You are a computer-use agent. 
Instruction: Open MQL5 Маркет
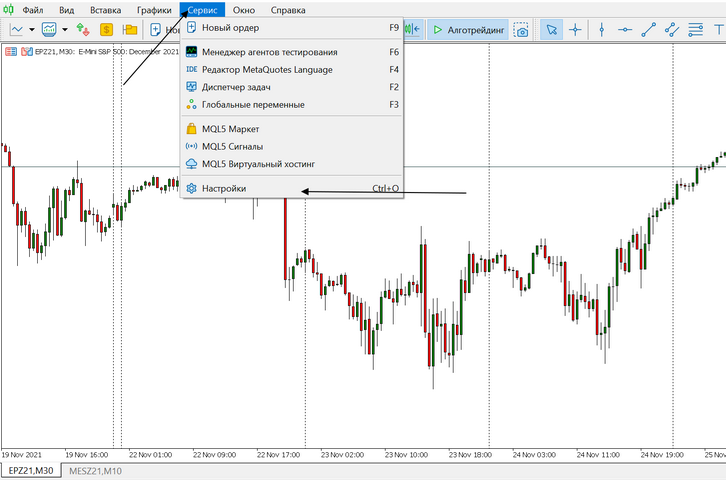pyautogui.click(x=292, y=129)
